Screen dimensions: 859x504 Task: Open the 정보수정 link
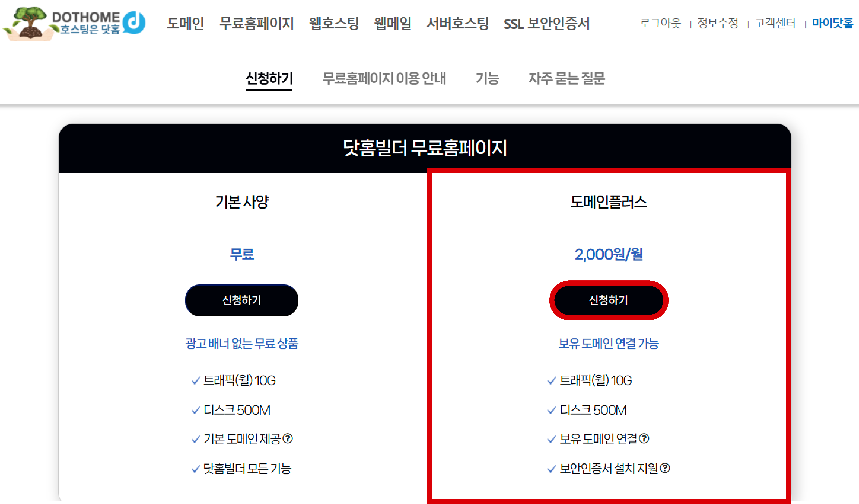tap(717, 23)
